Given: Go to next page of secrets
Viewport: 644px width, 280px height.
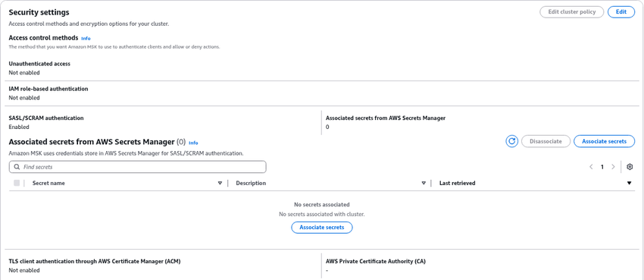Looking at the screenshot, I should [613, 167].
